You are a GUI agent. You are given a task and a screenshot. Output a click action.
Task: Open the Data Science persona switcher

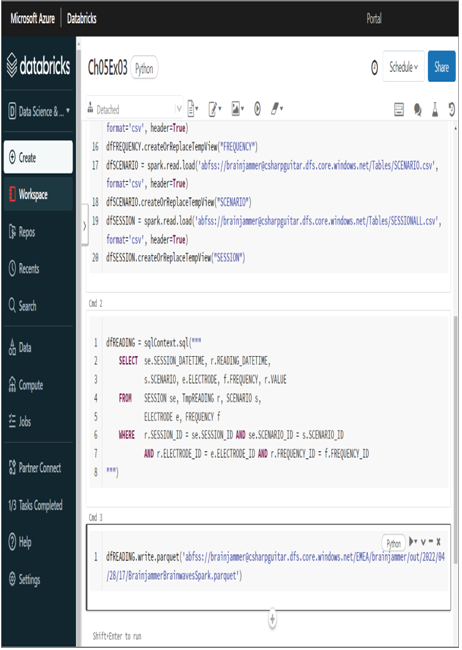[x=39, y=111]
